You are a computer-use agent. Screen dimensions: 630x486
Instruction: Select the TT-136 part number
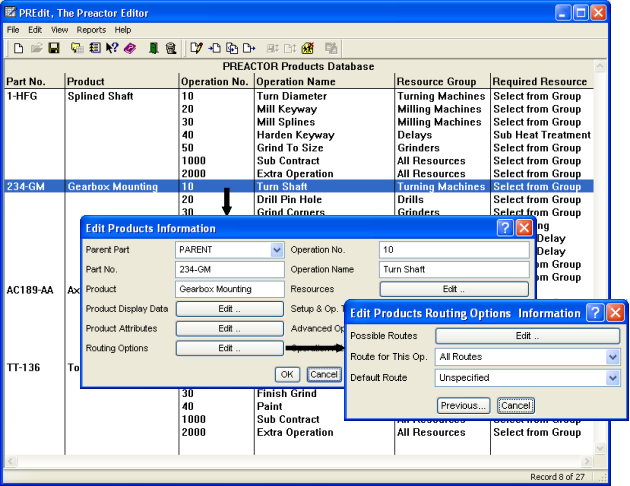[x=23, y=368]
